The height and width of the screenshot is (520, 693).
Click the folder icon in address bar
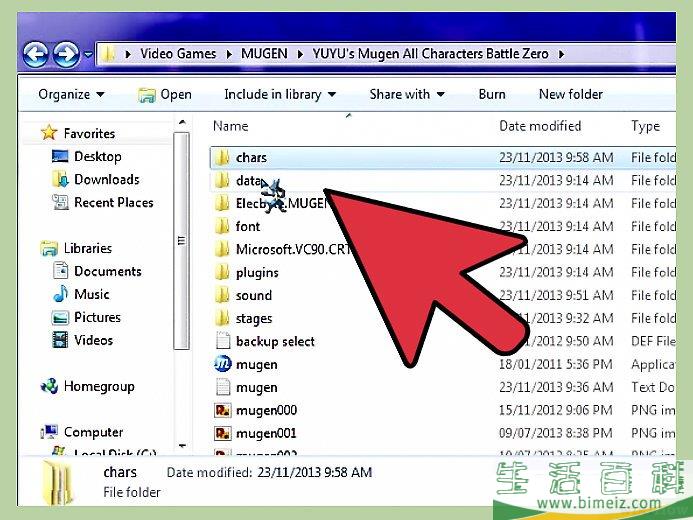[x=107, y=54]
